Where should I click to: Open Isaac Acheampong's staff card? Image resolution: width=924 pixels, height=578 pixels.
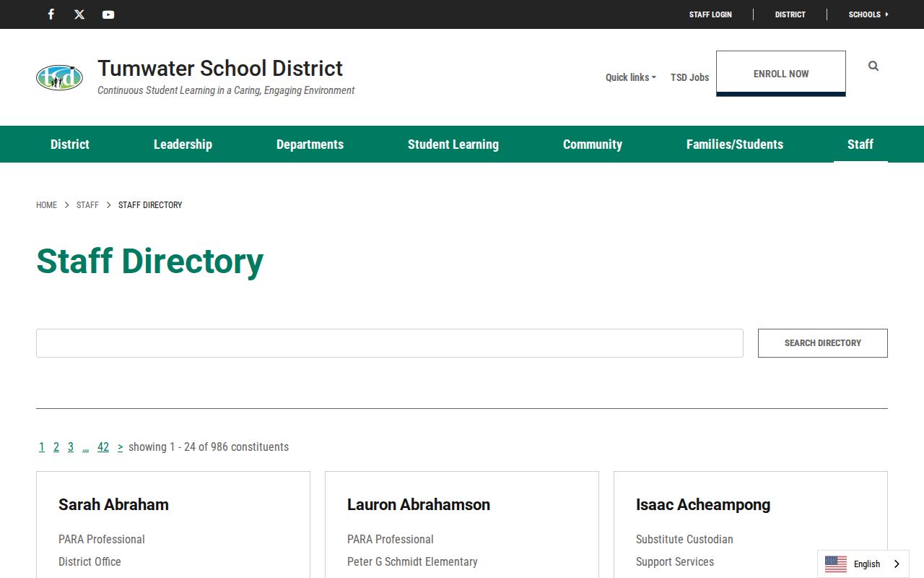(703, 504)
